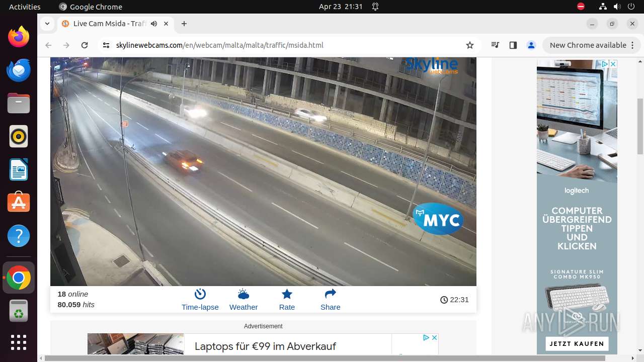Open the system volume indicator
The height and width of the screenshot is (362, 644).
coord(617,7)
